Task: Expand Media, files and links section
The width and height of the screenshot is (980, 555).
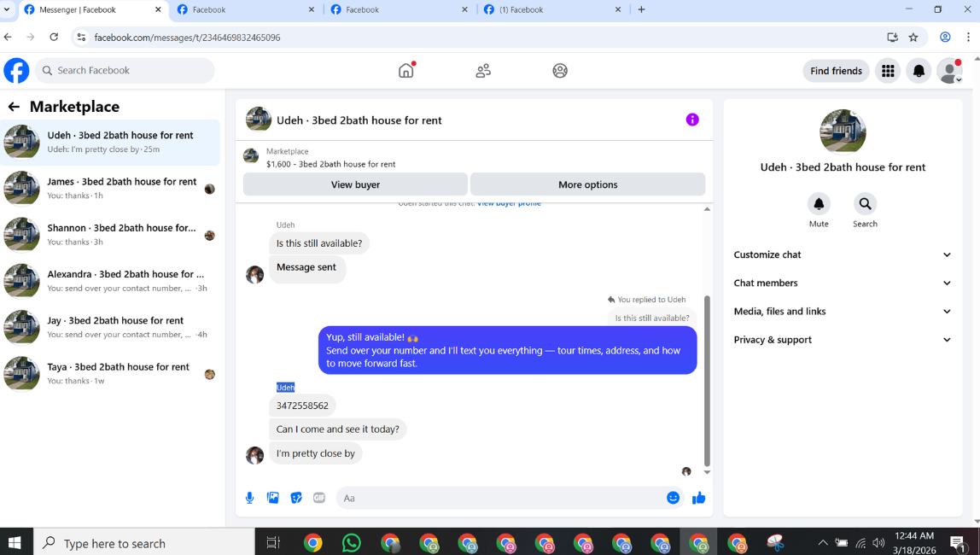Action: coord(843,312)
